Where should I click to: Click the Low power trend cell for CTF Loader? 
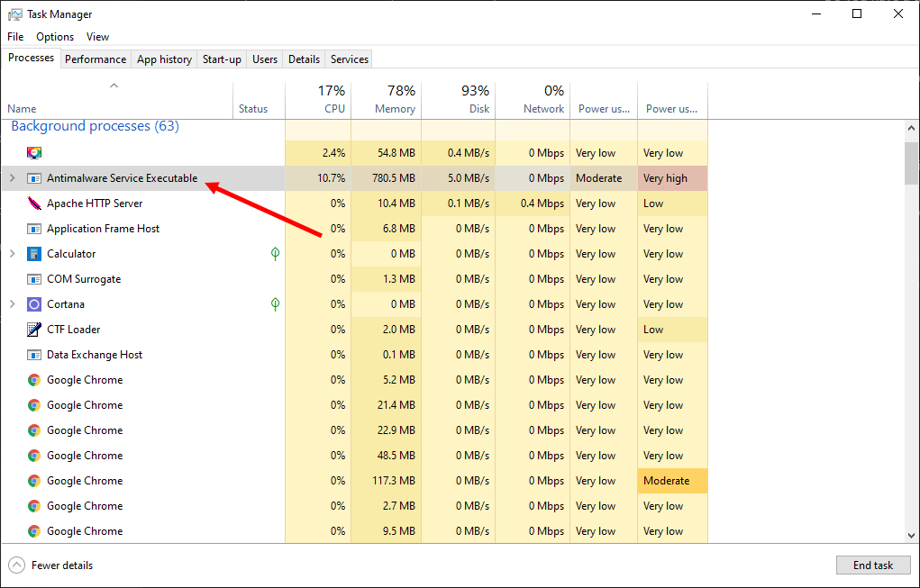(672, 330)
